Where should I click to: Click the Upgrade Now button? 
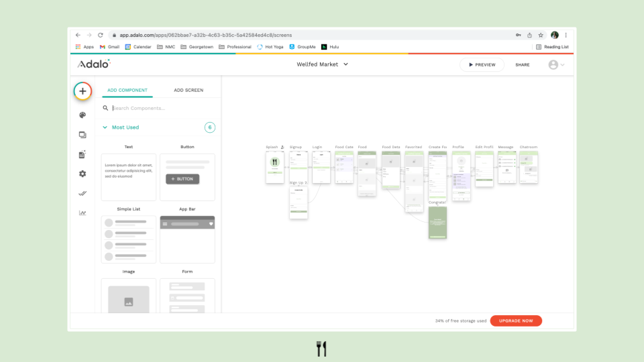coord(516,321)
